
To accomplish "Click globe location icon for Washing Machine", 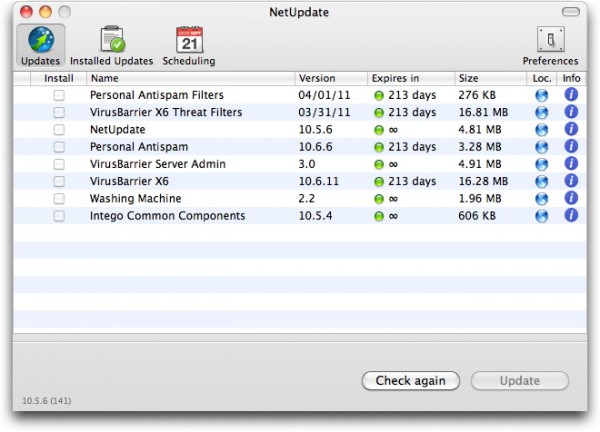I will point(541,199).
